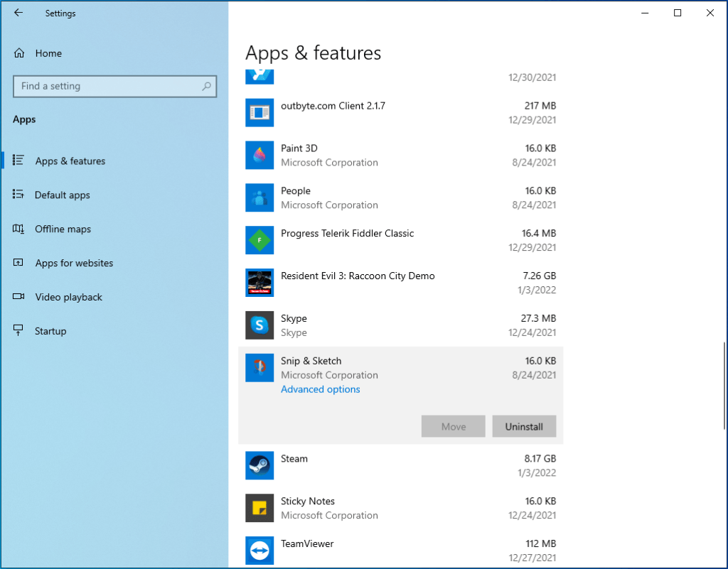Click the TeamViewer app icon
Image resolution: width=728 pixels, height=569 pixels.
pyautogui.click(x=259, y=551)
